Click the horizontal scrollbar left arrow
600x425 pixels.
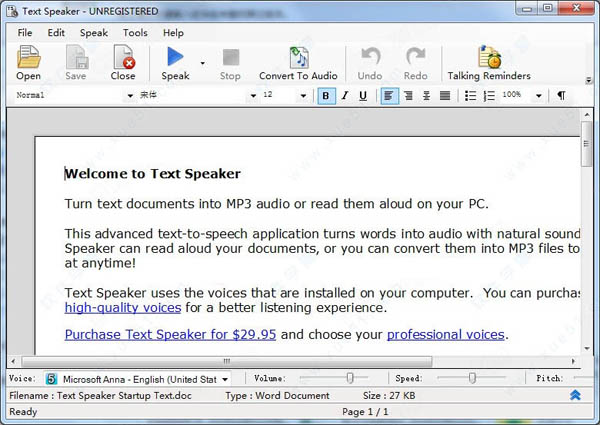click(x=13, y=361)
